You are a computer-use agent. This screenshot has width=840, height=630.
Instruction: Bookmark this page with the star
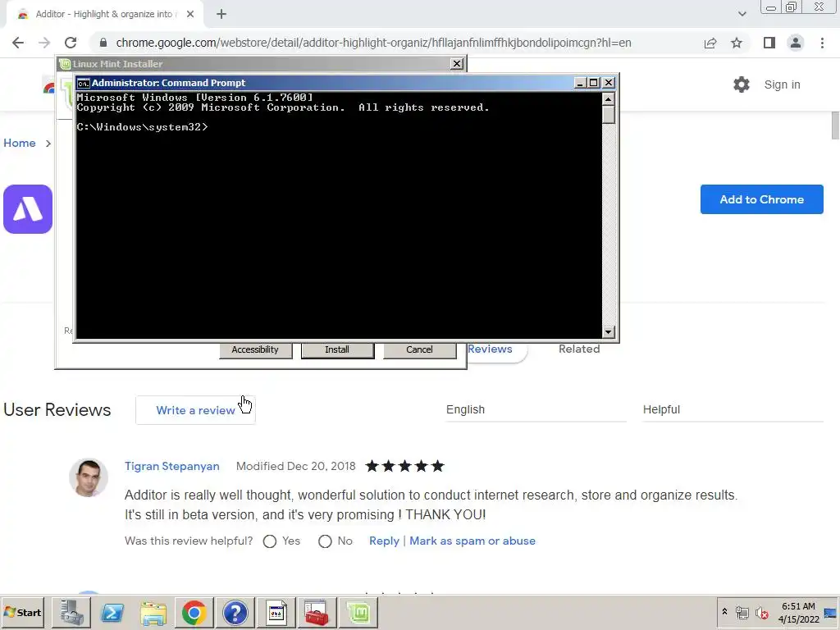(737, 43)
